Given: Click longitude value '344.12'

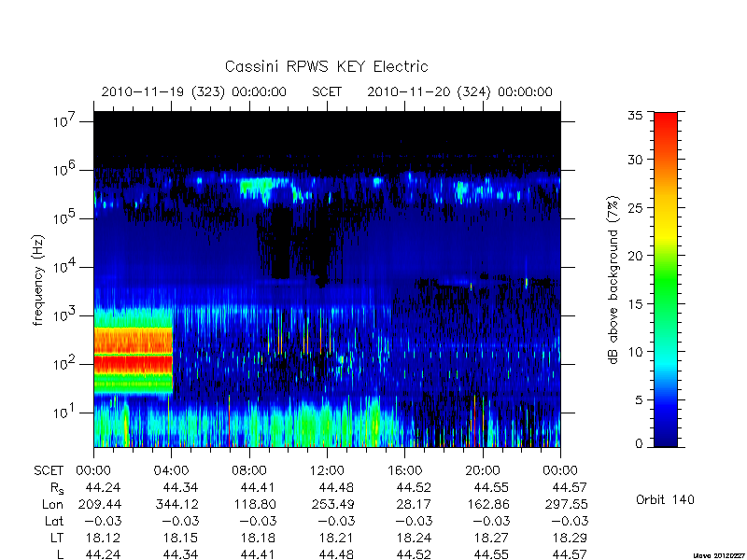Looking at the screenshot, I should click(x=176, y=504).
